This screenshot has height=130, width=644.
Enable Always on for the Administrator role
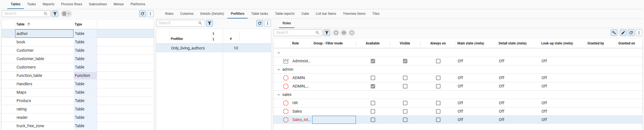coord(438,61)
